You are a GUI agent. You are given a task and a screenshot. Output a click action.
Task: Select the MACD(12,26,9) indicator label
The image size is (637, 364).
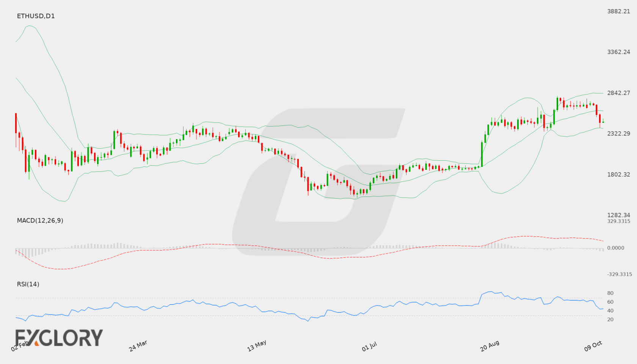point(40,220)
